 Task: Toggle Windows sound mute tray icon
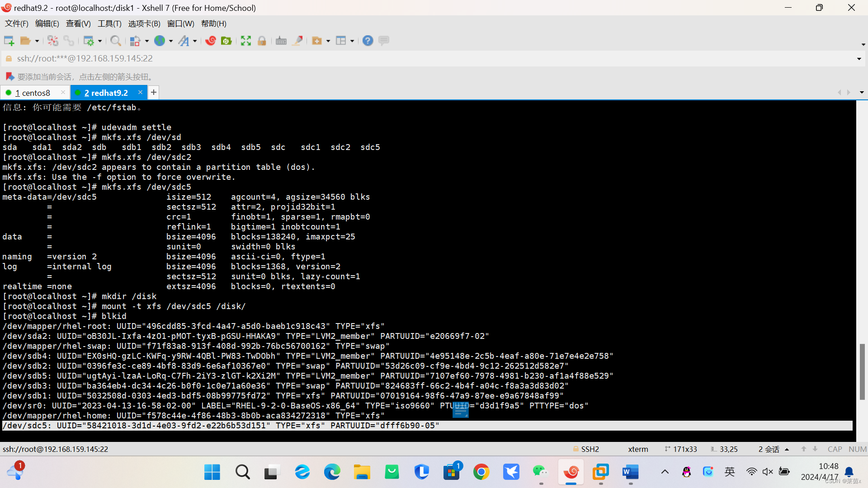pos(768,472)
